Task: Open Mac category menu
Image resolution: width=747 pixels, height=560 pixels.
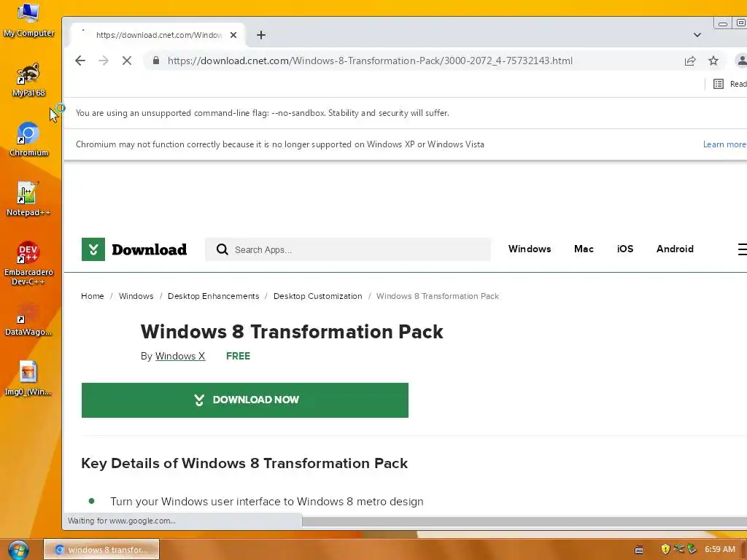Action: pos(584,249)
